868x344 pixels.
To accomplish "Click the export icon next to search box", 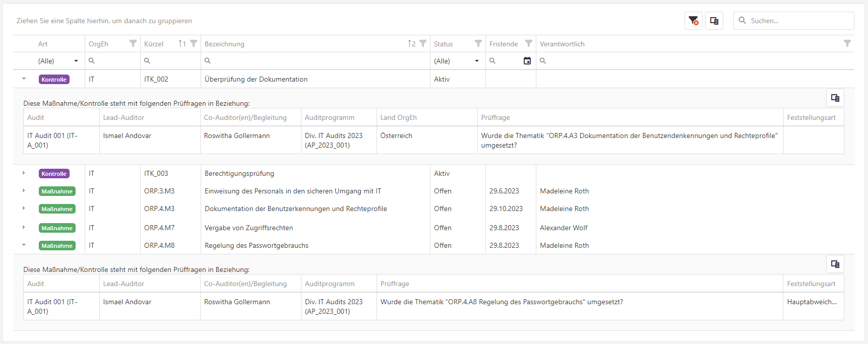I will click(x=714, y=21).
